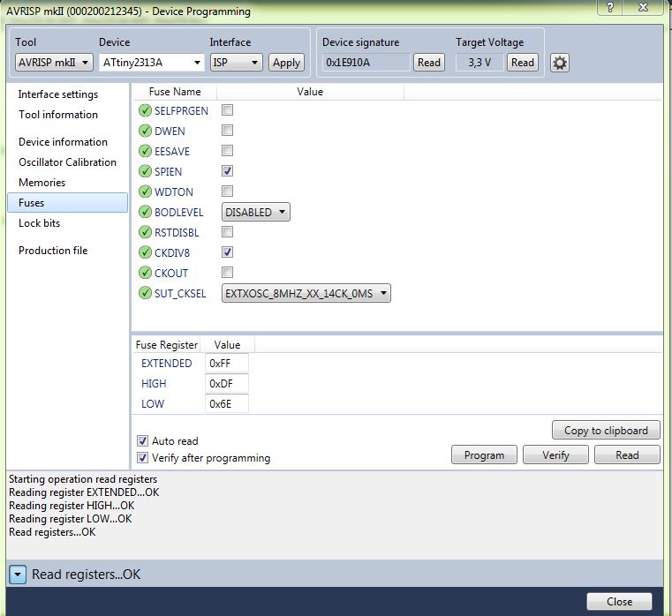Click the "Starting operation read registers" log line

tap(83, 479)
